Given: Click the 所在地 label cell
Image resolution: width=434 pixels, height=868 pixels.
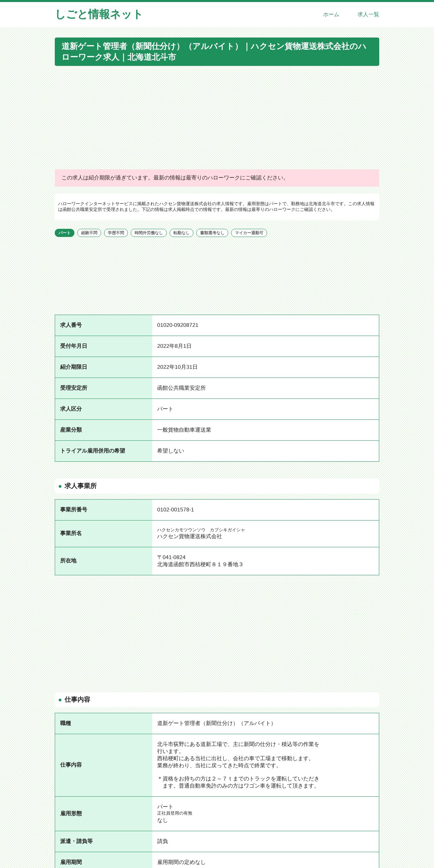Looking at the screenshot, I should (x=103, y=561).
